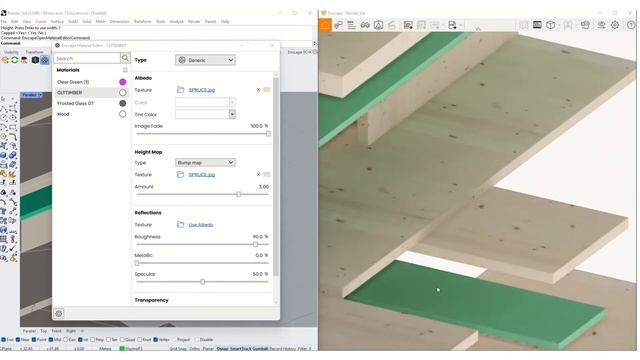Viewport: 640px width, 360px height.
Task: Switch to the Top viewport tab
Action: pyautogui.click(x=43, y=331)
